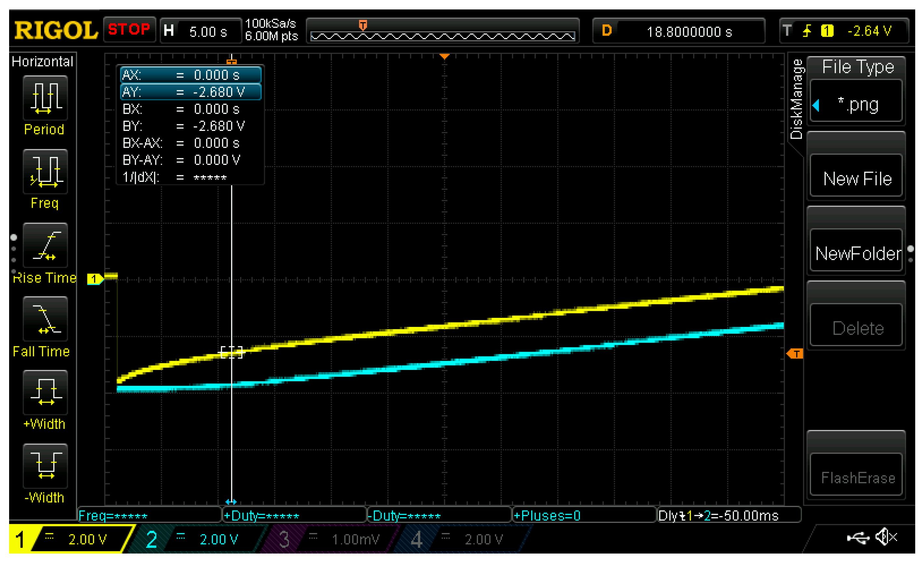Screen dimensions: 924x562
Task: Select the AX cursor readout row
Action: pos(190,75)
